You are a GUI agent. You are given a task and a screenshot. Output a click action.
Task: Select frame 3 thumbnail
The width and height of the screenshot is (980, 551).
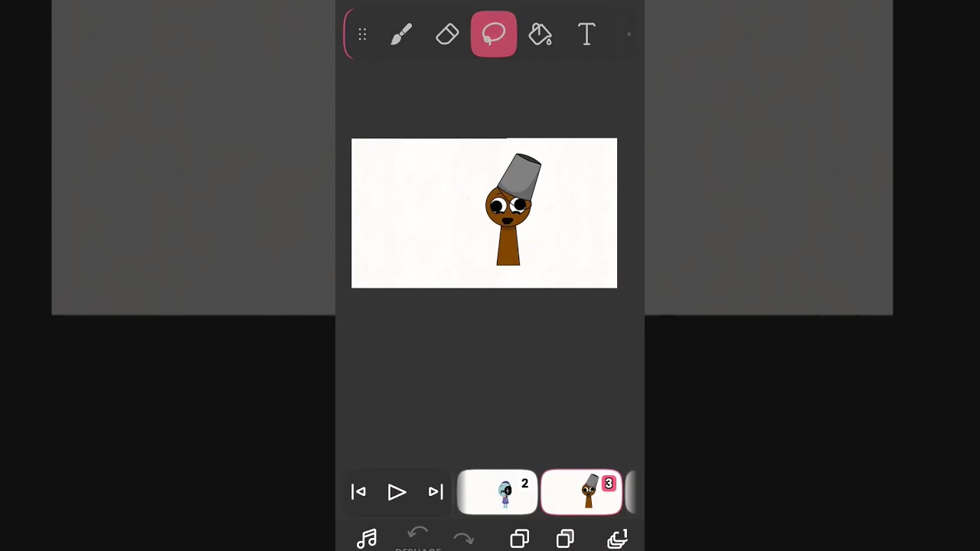581,492
